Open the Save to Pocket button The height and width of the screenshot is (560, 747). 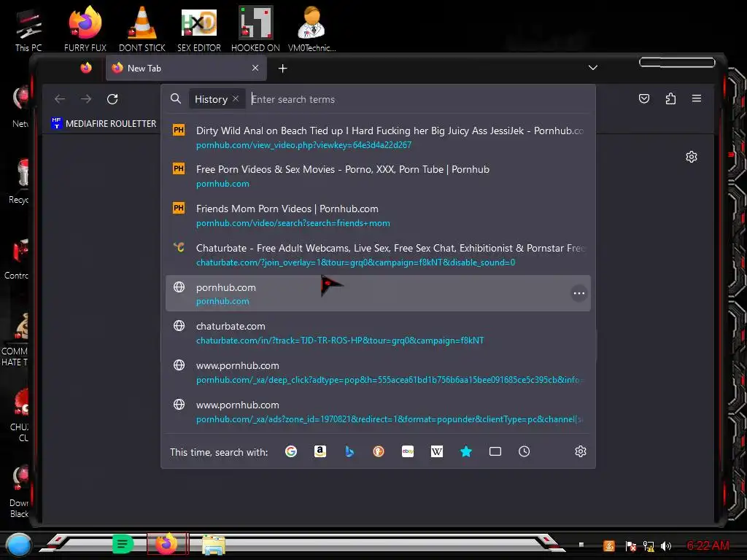click(644, 98)
